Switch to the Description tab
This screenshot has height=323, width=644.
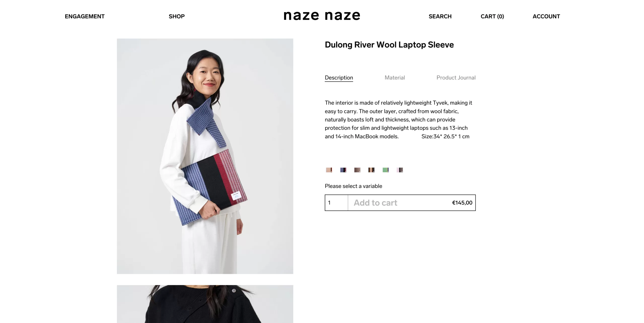(x=339, y=78)
